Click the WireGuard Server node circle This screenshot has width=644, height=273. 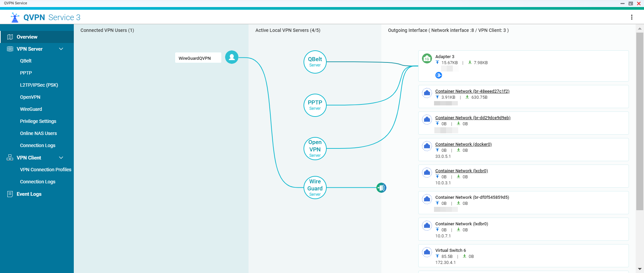[x=315, y=188]
